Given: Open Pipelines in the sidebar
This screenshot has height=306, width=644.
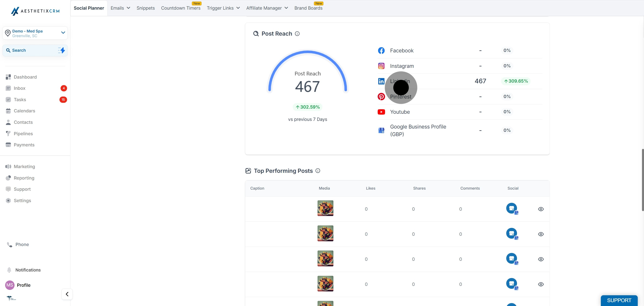Looking at the screenshot, I should [23, 134].
